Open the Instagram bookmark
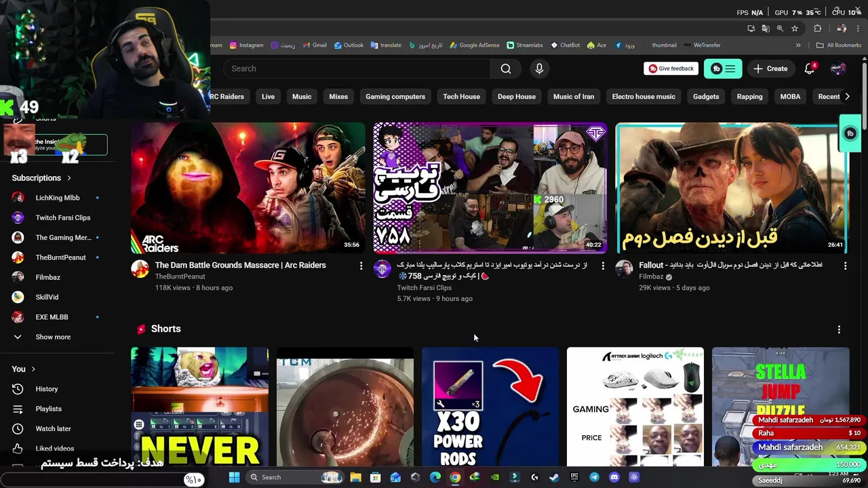868x488 pixels. coord(246,45)
